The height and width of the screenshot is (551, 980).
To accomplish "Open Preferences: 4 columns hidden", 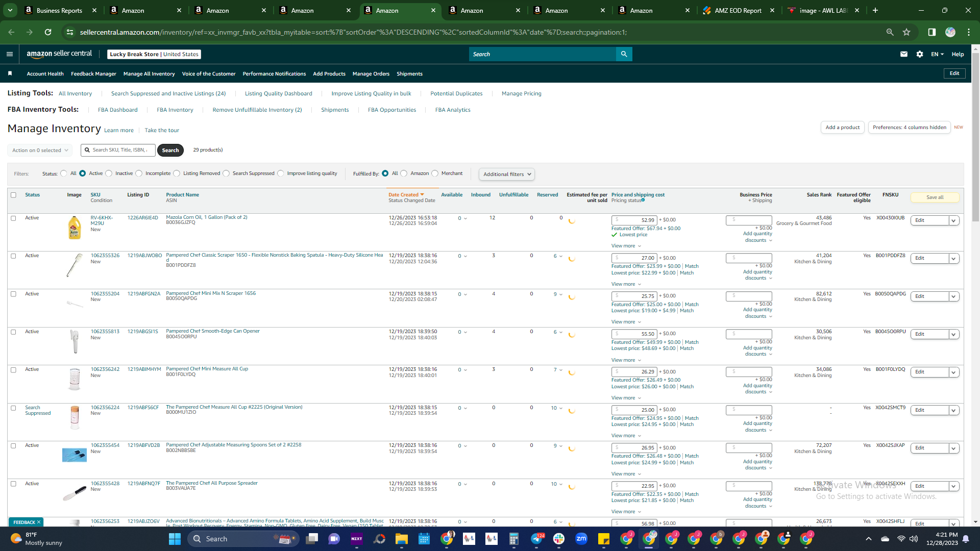I will (910, 127).
